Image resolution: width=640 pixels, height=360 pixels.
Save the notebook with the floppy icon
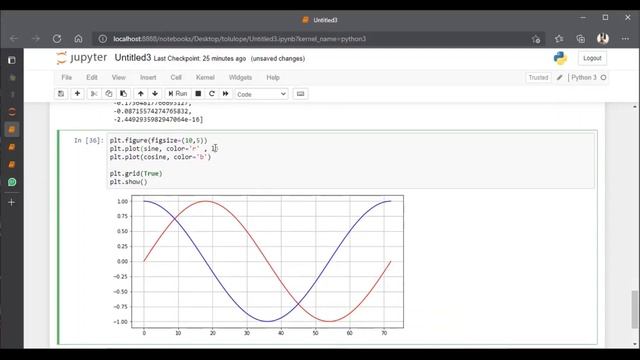pyautogui.click(x=61, y=94)
